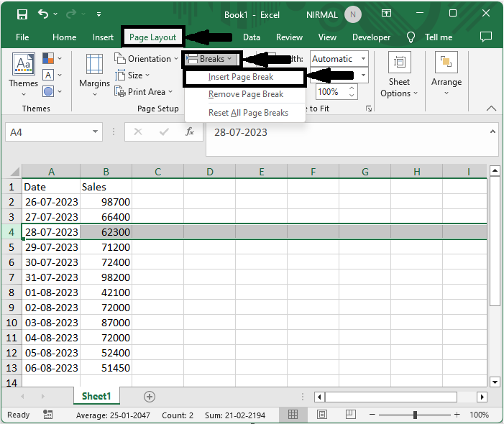Open theme Colors dropdown
Screen dimensions: 504x424
tap(52, 58)
